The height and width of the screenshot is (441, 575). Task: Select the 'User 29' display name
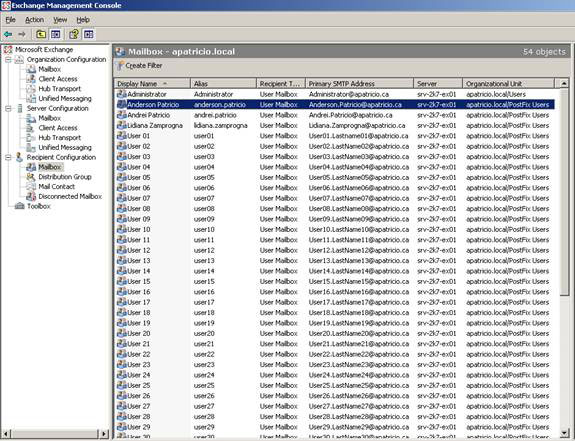(x=139, y=427)
